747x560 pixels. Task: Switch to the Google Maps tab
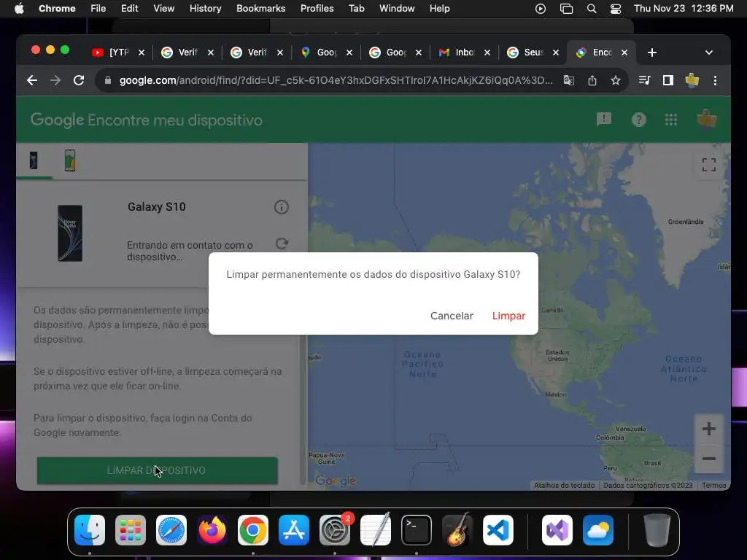pos(326,52)
